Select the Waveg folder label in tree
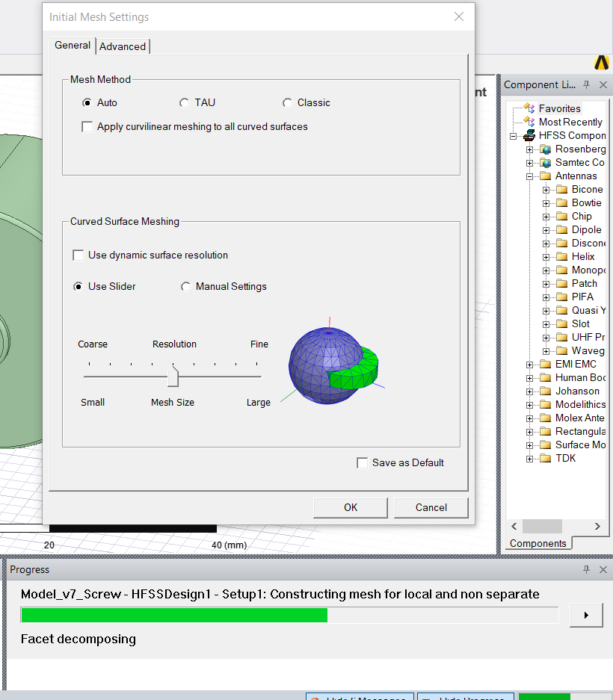 [588, 351]
